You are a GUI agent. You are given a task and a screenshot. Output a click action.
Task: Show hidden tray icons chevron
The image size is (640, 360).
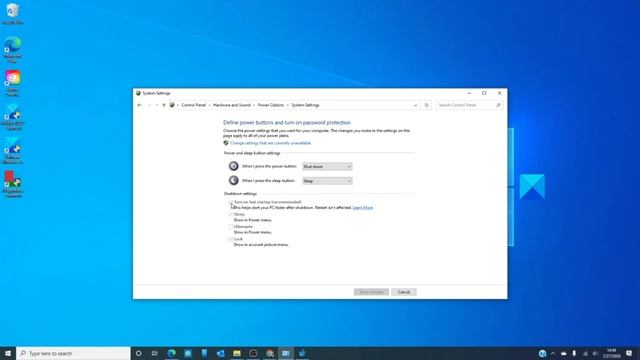tap(553, 353)
